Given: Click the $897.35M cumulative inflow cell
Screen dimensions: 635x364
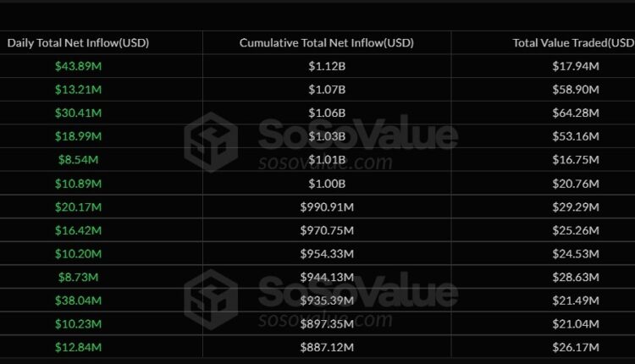Looking at the screenshot, I should [327, 323].
